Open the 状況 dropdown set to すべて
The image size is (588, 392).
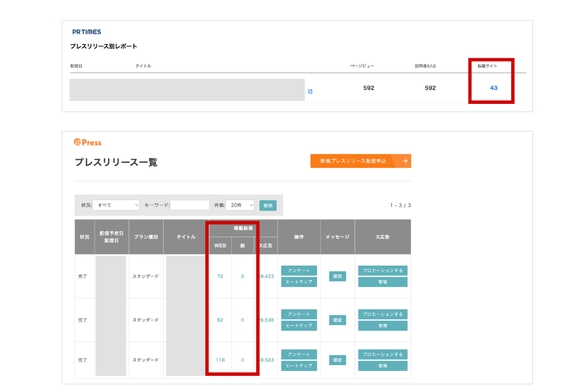click(116, 205)
